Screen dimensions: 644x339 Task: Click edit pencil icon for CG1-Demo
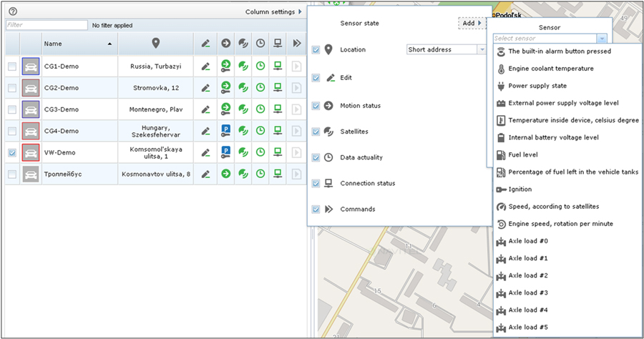click(x=205, y=66)
